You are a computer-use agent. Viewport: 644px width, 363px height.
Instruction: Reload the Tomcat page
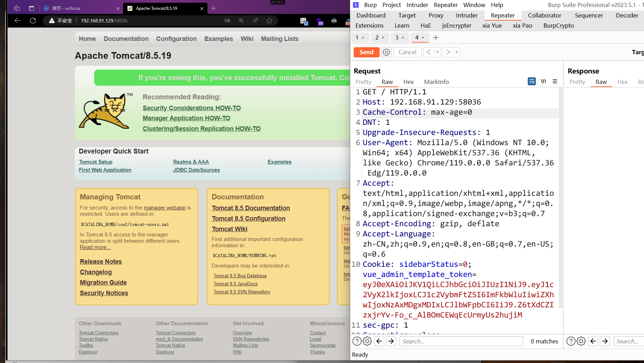pos(33,21)
